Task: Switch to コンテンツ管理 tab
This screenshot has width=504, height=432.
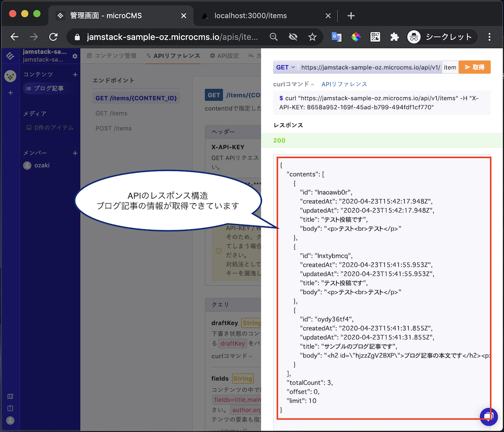Action: [x=111, y=56]
